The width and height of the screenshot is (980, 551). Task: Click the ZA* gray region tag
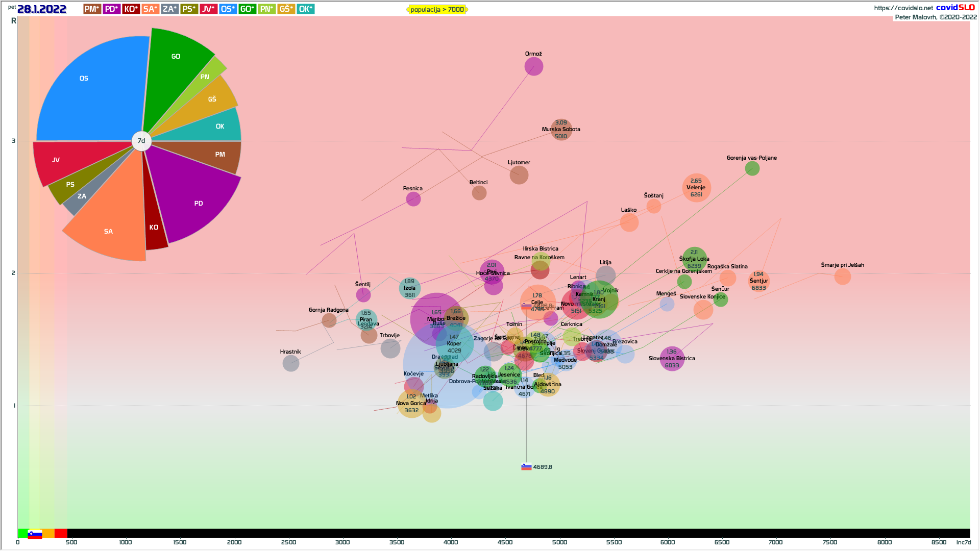tap(169, 9)
